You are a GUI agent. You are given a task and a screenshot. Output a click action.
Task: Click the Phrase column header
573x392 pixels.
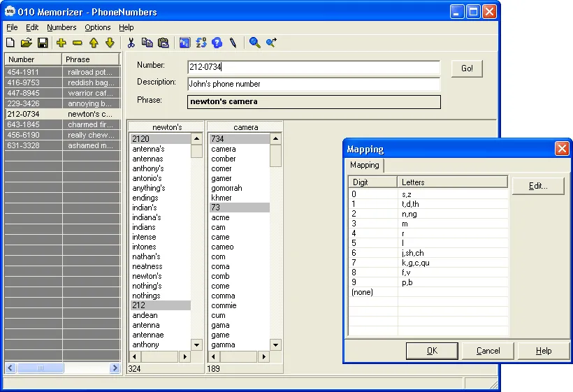[91, 59]
